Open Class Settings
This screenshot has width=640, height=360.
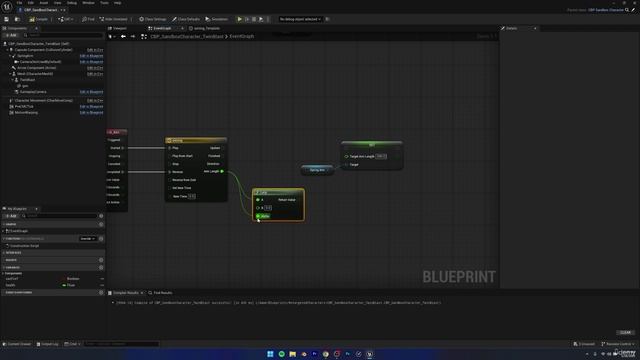coord(153,19)
